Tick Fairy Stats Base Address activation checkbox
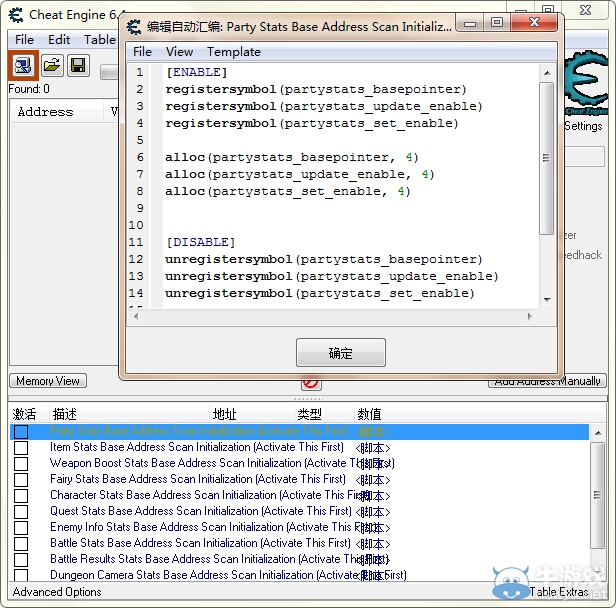The image size is (616, 608). coord(21,480)
